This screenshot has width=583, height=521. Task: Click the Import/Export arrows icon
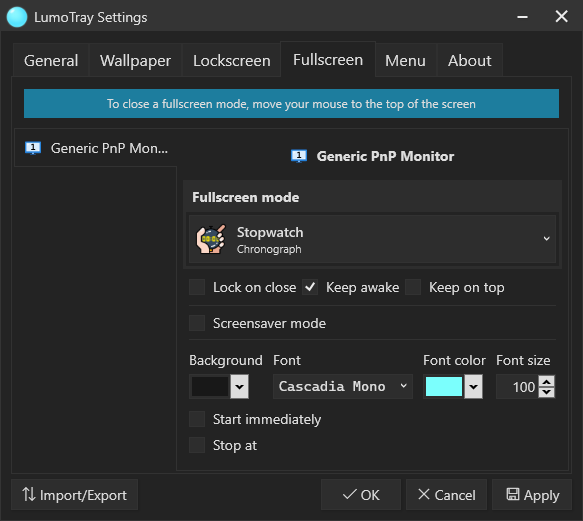click(x=29, y=495)
